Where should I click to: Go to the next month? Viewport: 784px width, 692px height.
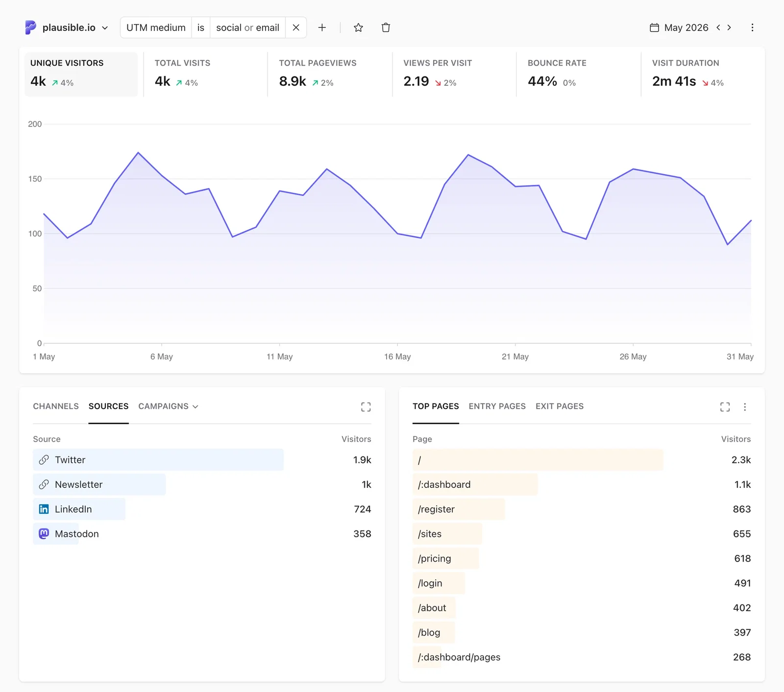click(729, 27)
